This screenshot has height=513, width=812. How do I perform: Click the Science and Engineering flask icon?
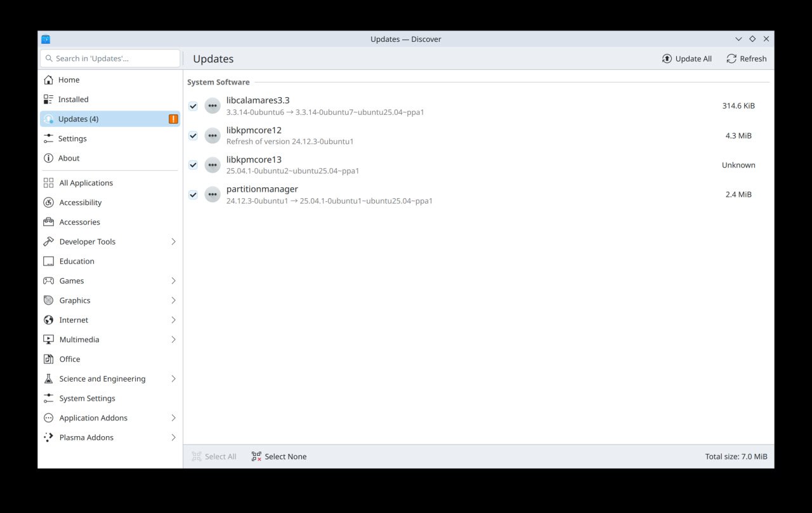tap(48, 379)
